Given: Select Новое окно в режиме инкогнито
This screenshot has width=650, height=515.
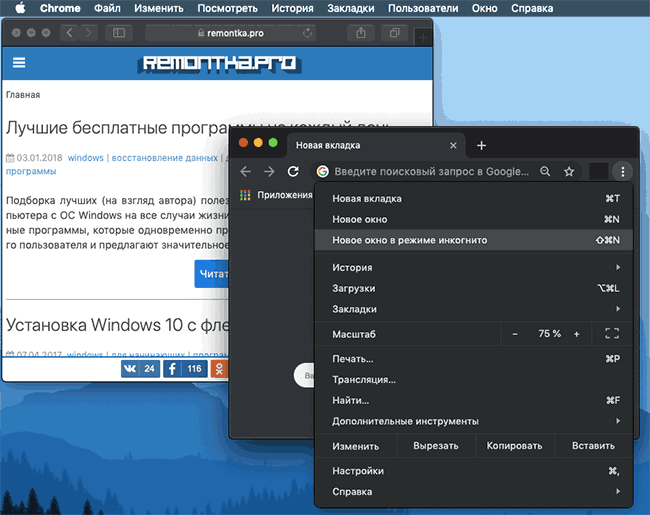Looking at the screenshot, I should (474, 240).
